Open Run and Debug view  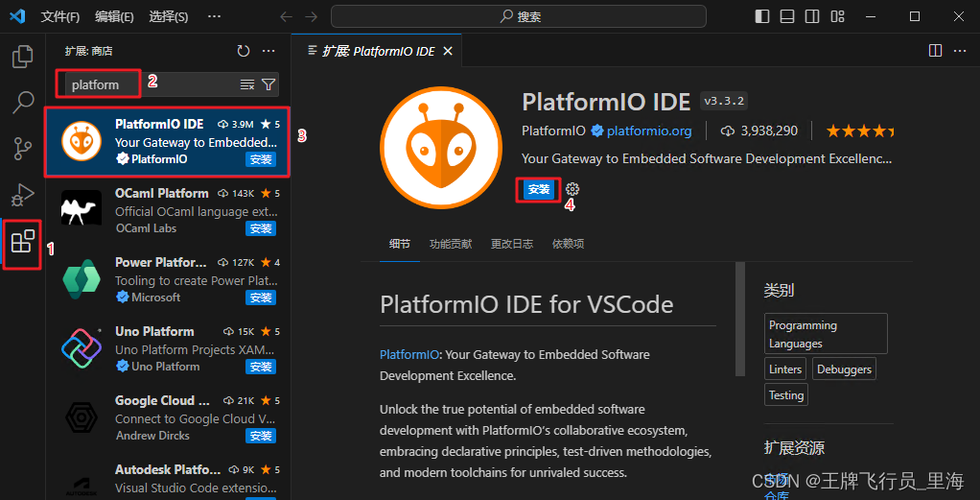(22, 195)
